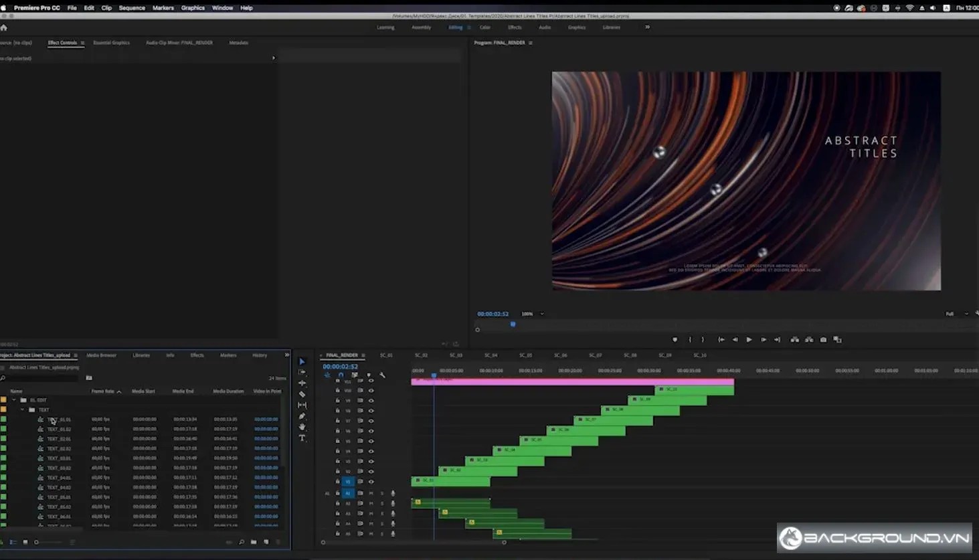
Task: Mark Out point in Program monitor
Action: pyautogui.click(x=703, y=340)
